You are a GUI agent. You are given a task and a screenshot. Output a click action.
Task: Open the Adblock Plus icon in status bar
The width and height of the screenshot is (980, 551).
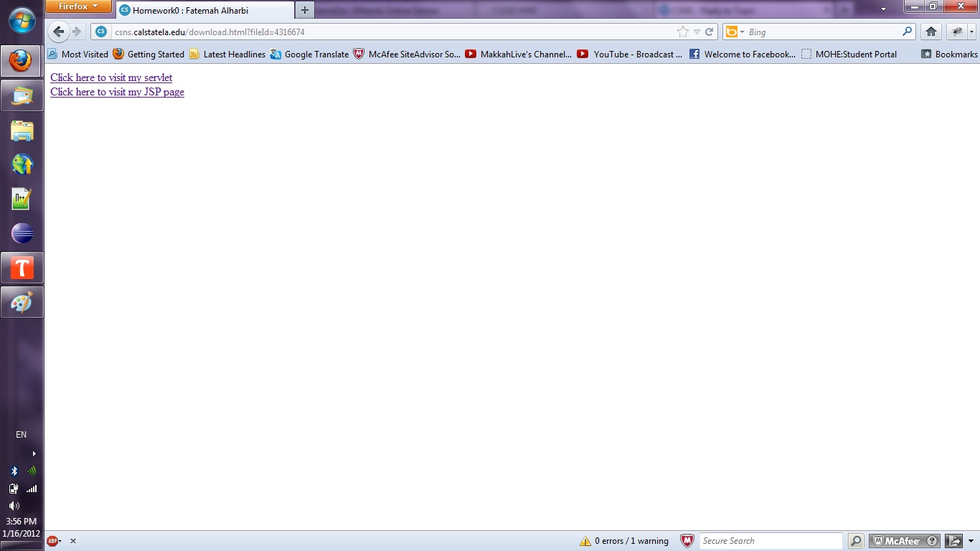[52, 541]
